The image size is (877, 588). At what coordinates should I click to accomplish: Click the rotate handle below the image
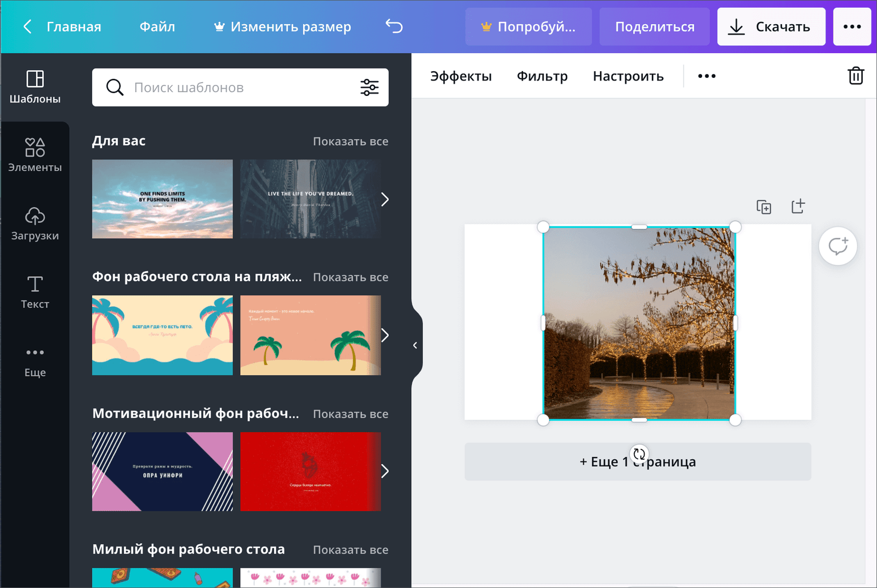[x=639, y=454]
